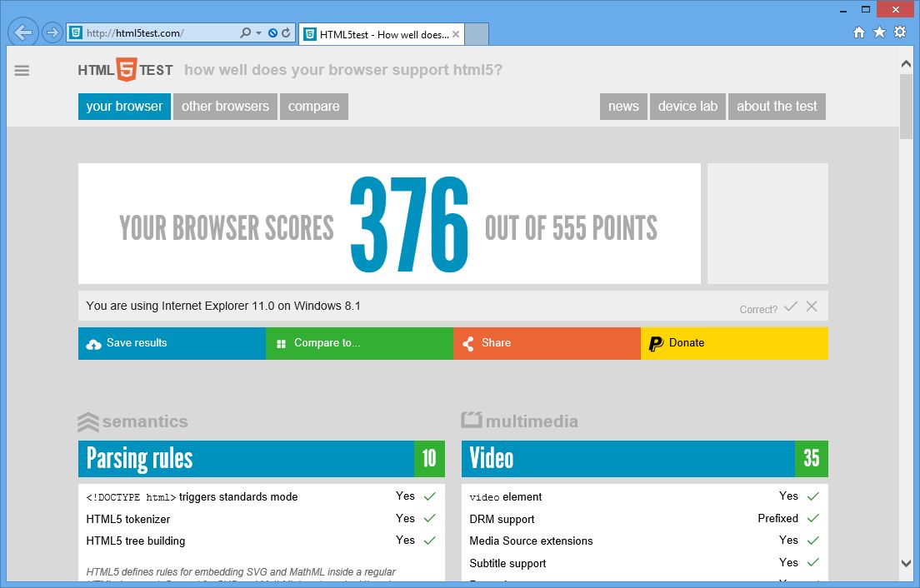Click the green check beside HTML5 tokenizer
920x588 pixels.
431,517
